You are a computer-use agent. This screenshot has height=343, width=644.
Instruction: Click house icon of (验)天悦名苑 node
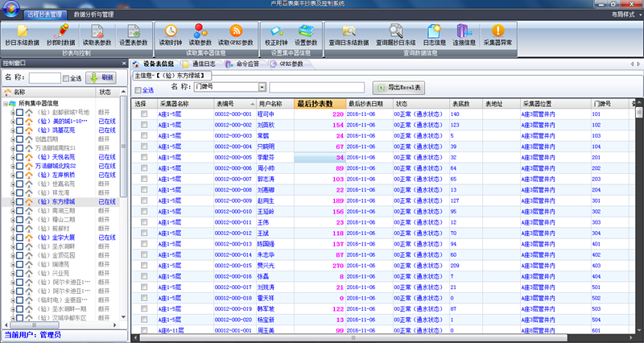[29, 157]
